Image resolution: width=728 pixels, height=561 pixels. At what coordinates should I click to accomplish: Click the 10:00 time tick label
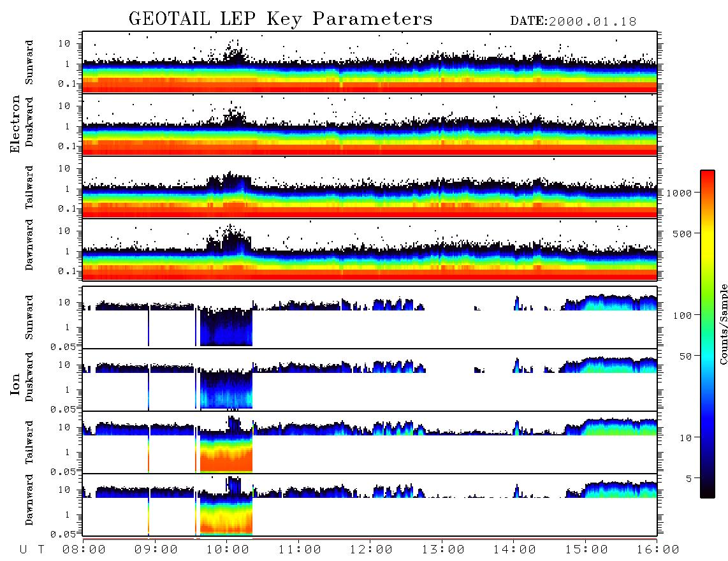click(228, 550)
